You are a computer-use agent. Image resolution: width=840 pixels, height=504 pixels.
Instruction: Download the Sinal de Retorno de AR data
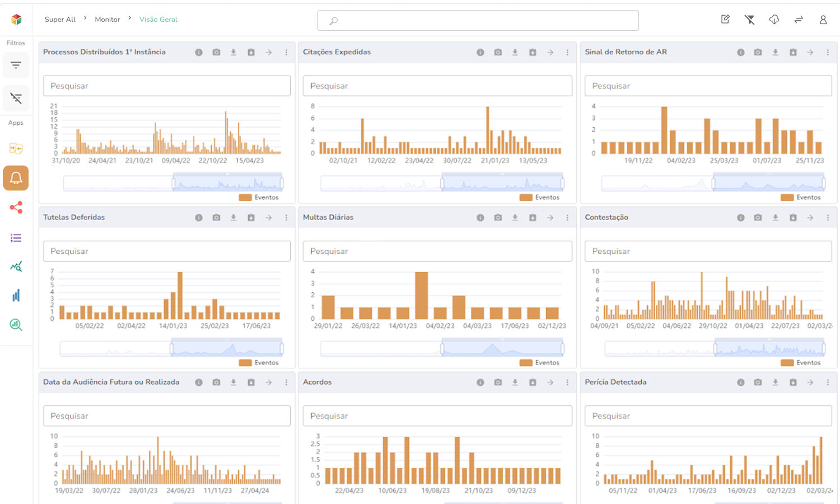[776, 52]
